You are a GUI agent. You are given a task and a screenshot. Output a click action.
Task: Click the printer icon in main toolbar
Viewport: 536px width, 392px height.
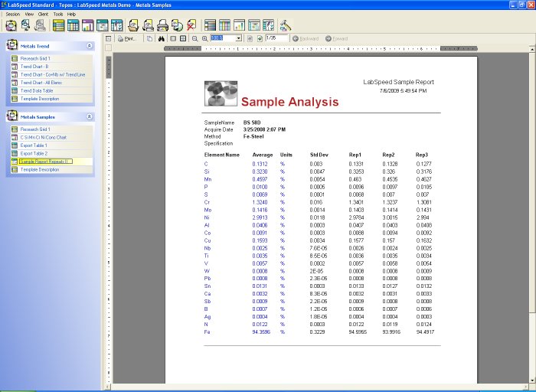pos(162,25)
